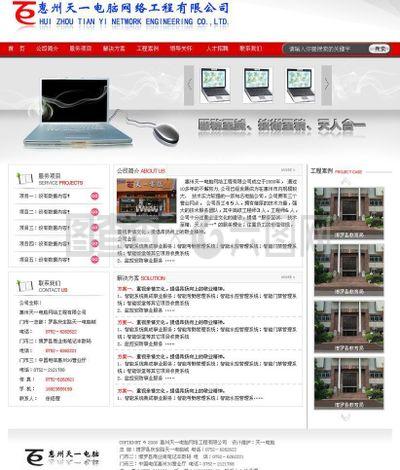This screenshot has width=400, height=470.
Task: Select the first laptop thumbnail in carousel
Action: [x=215, y=85]
